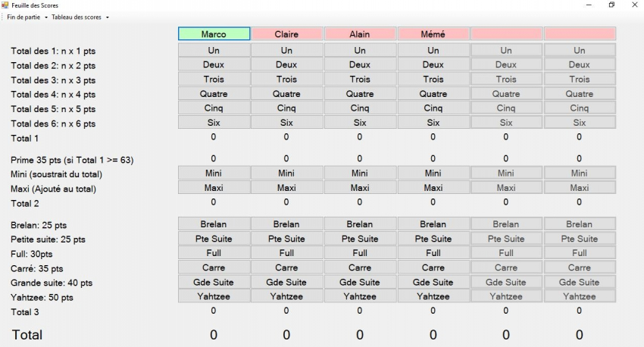Viewport: 644px width, 347px height.
Task: Score a Brelan for Claire
Action: point(286,224)
